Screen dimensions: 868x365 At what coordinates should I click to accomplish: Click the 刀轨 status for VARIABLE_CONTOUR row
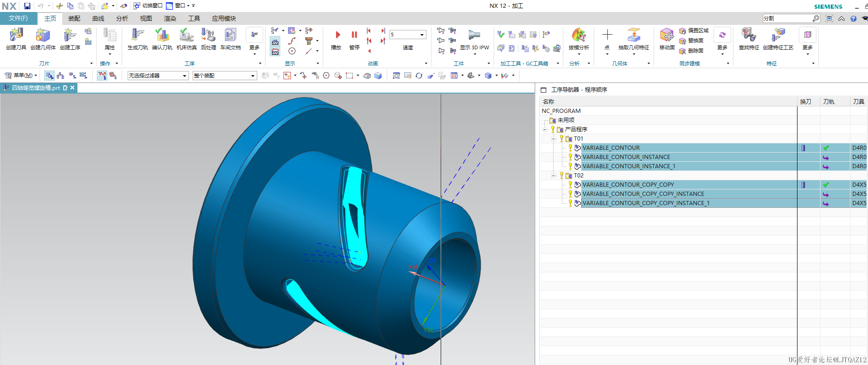826,148
